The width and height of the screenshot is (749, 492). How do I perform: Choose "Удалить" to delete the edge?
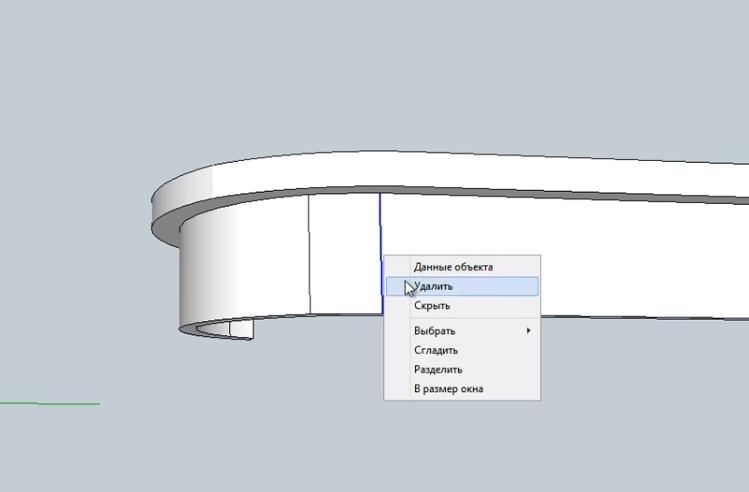(433, 287)
